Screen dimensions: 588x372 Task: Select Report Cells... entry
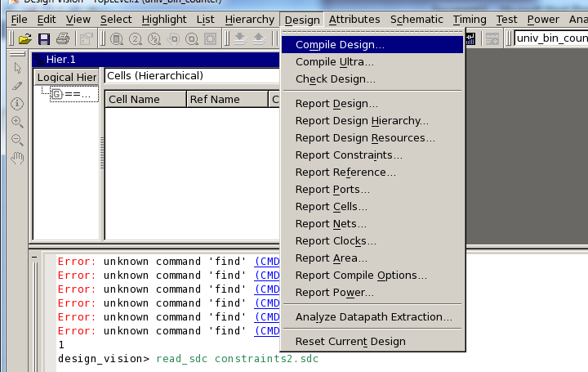click(x=372, y=207)
